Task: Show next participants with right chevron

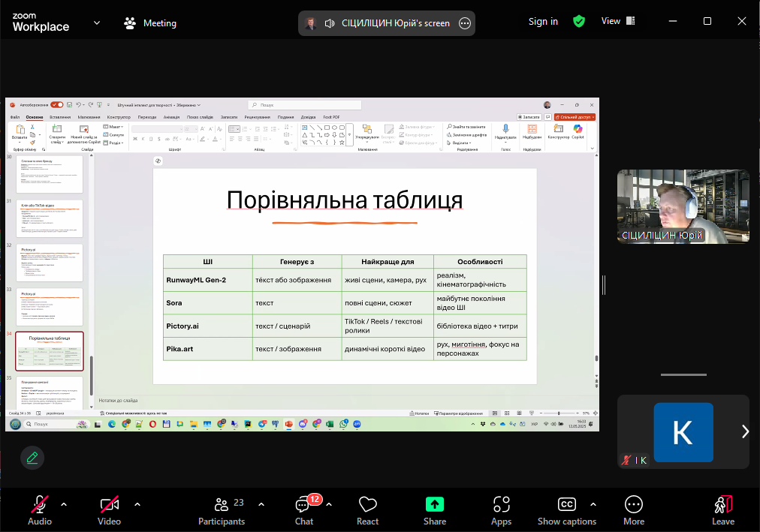Action: (745, 431)
